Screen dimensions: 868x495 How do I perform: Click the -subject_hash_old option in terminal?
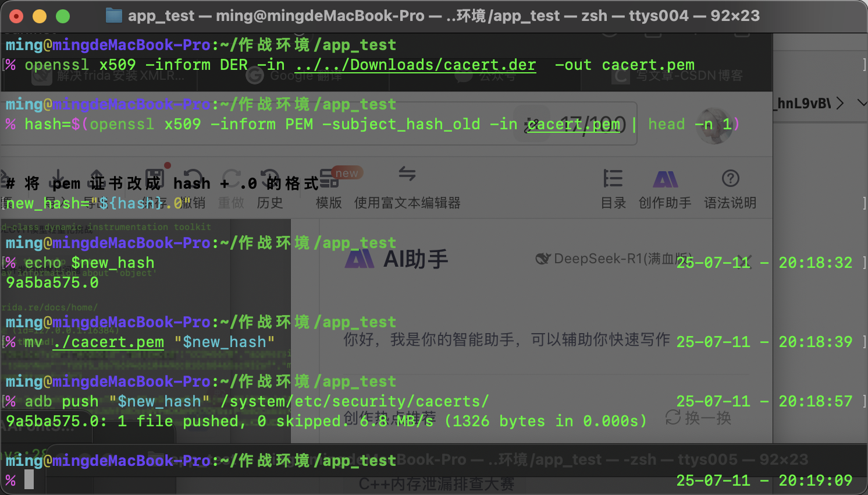coord(401,124)
